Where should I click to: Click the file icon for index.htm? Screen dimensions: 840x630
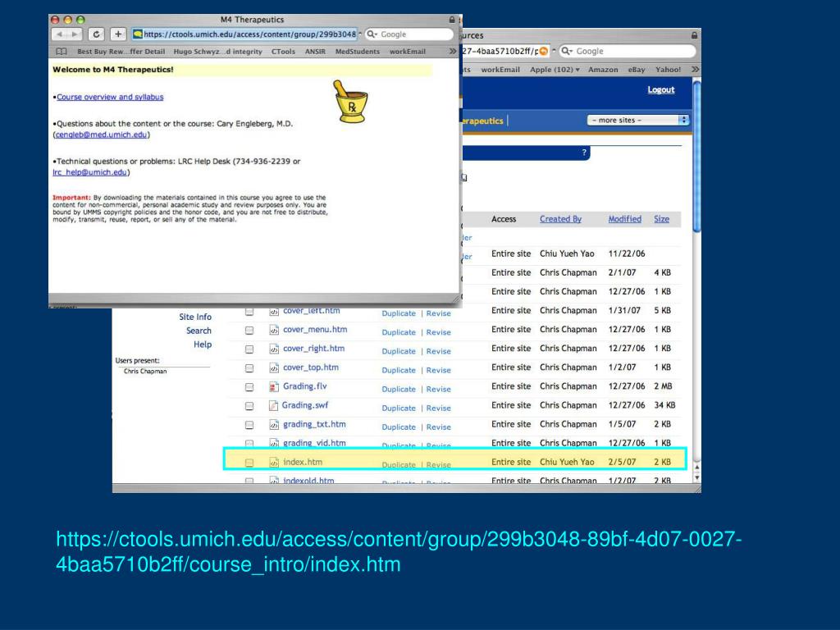click(x=274, y=463)
